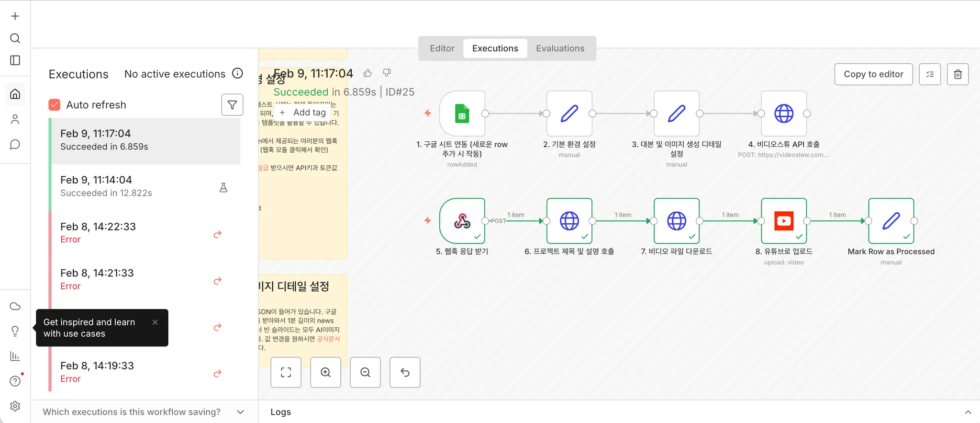Screen dimensions: 980x423
Task: Delete this execution with the trash icon
Action: pyautogui.click(x=958, y=74)
